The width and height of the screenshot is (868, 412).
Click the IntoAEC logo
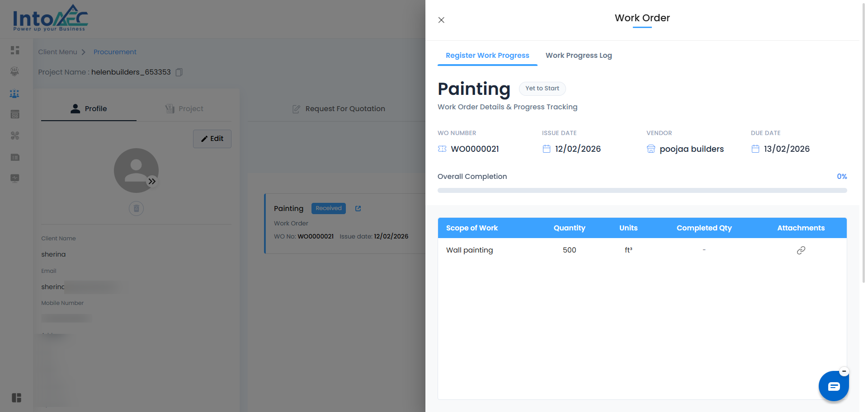point(50,18)
